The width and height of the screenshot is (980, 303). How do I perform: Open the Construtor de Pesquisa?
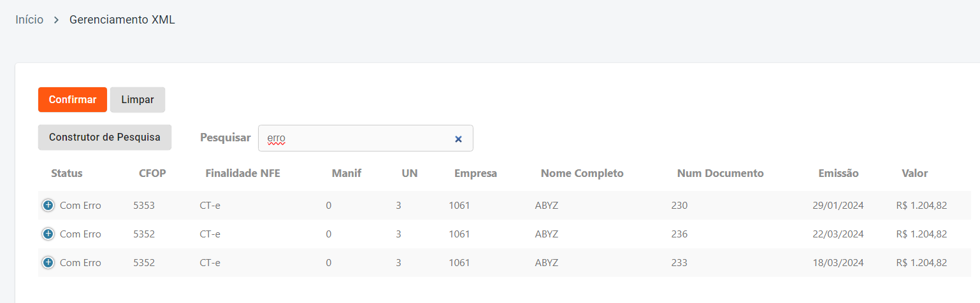pyautogui.click(x=104, y=137)
